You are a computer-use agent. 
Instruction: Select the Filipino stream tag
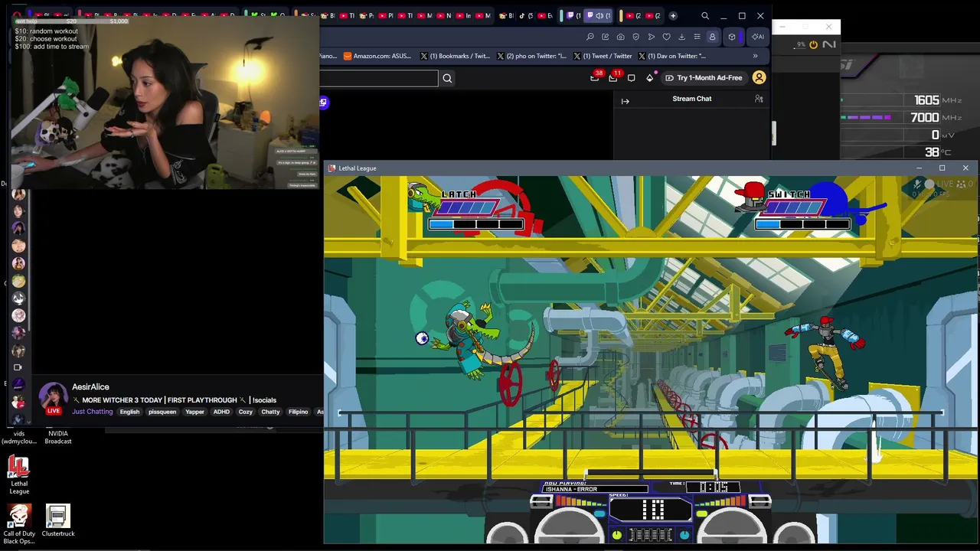coord(298,412)
